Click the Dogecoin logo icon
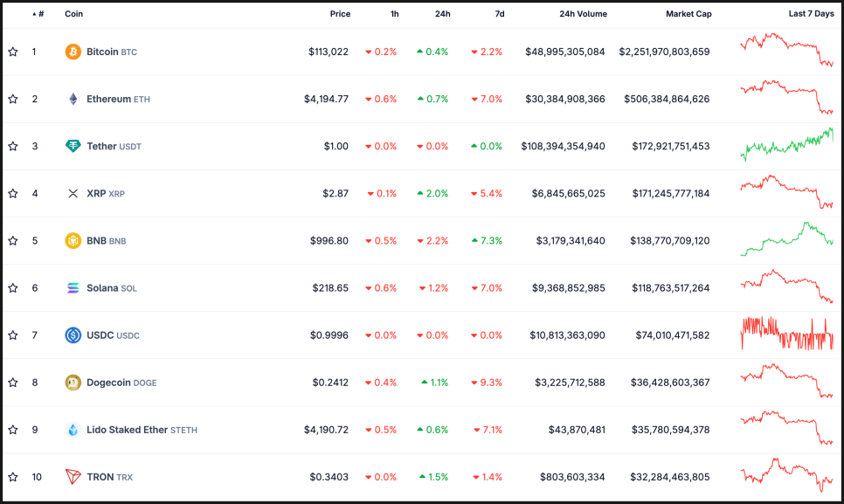The width and height of the screenshot is (844, 504). point(73,383)
